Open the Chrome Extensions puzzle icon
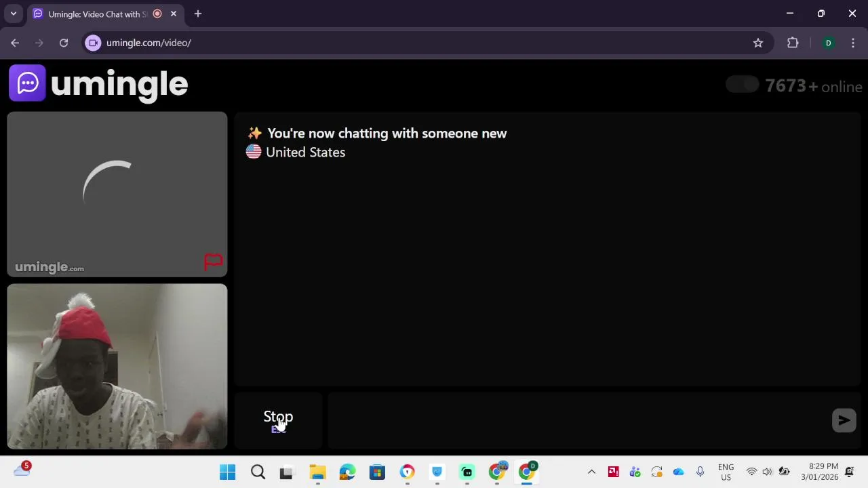This screenshot has height=488, width=868. [793, 43]
